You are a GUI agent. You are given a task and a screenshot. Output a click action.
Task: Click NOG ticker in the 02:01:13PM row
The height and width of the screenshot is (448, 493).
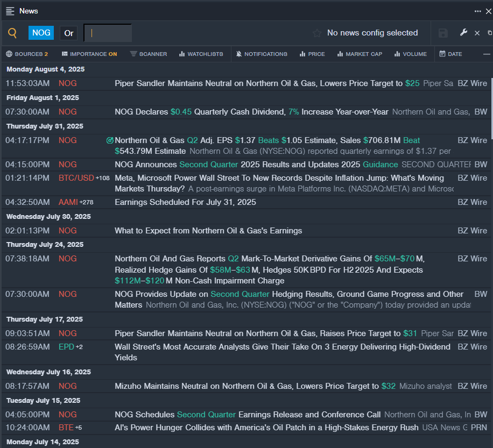coord(68,231)
